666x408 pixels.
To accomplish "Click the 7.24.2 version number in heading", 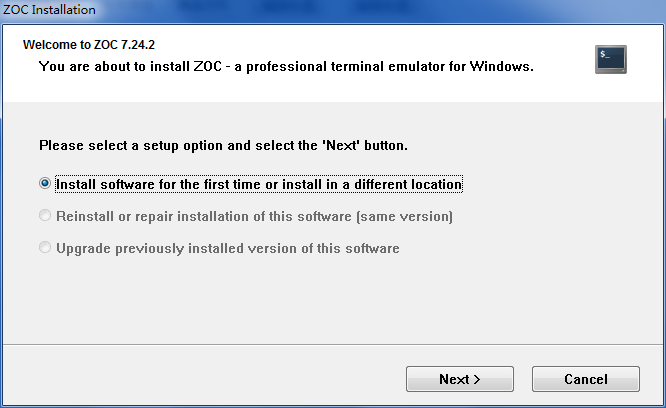I will coord(138,45).
